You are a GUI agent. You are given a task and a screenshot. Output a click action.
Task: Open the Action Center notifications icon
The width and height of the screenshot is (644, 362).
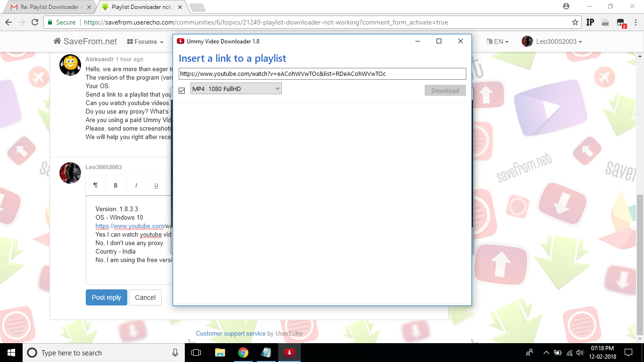coord(628,353)
